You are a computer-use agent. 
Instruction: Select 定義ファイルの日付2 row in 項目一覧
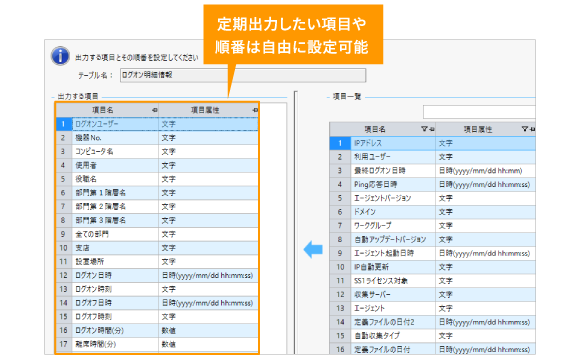(432, 322)
